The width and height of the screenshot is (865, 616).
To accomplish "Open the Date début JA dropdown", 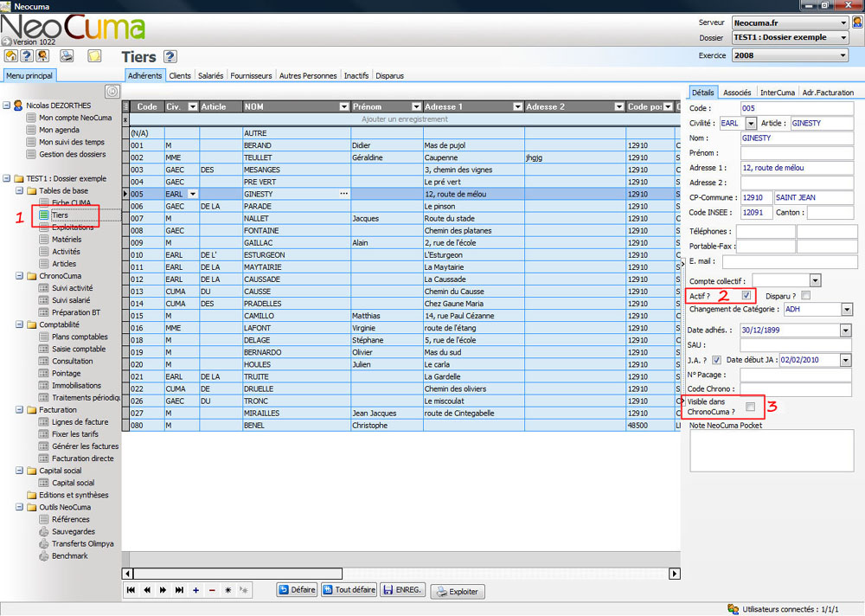I will click(846, 360).
